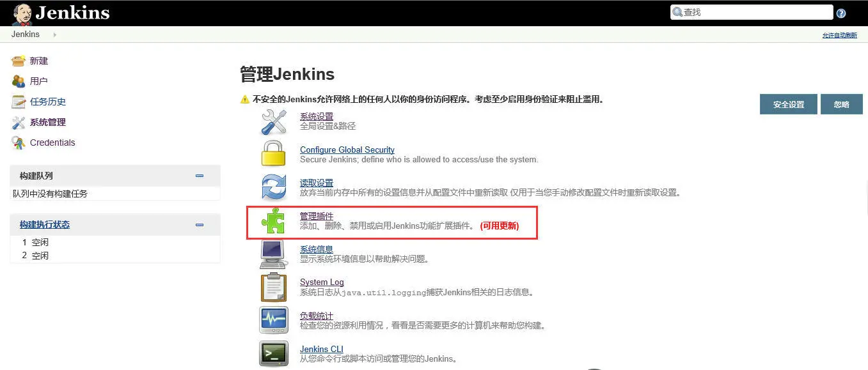Click the blue refresh 读取设置 icon
This screenshot has width=868, height=370.
pos(274,187)
